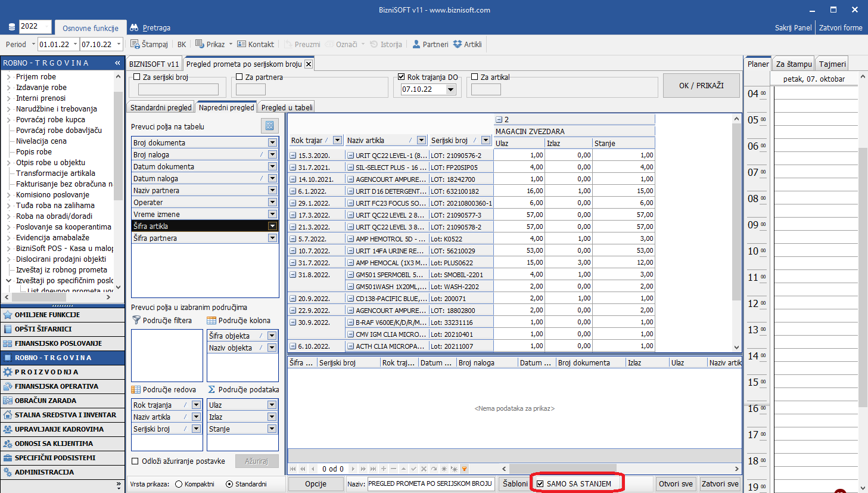Enable the Za serijski broj checkbox
Viewport: 868px width, 493px height.
click(x=137, y=77)
